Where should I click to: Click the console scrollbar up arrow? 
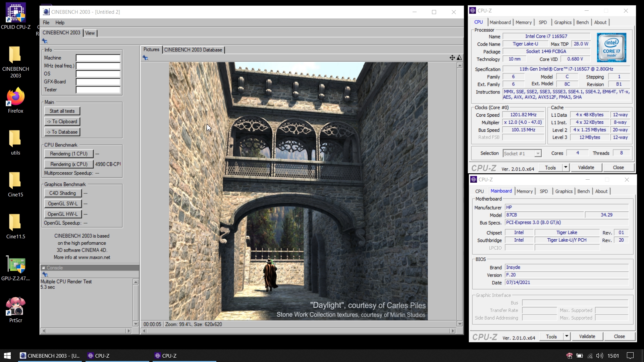tap(136, 282)
